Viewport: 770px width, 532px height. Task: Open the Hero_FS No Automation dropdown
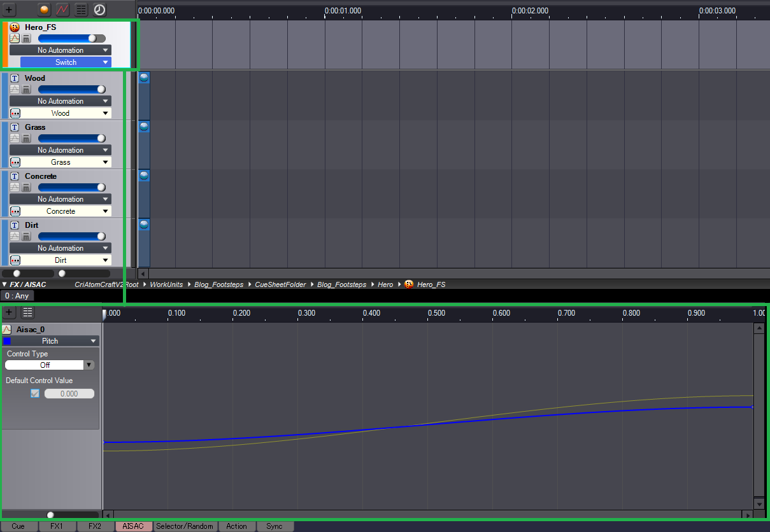point(61,50)
